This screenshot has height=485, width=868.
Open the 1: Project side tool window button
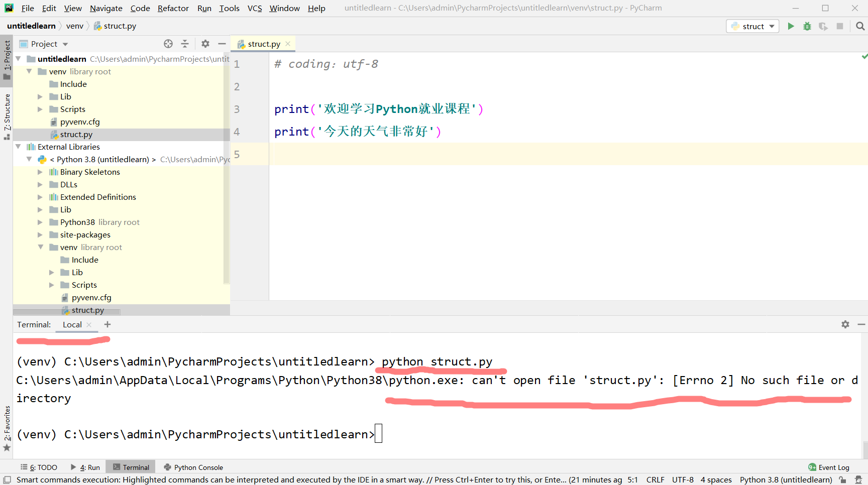(7, 59)
